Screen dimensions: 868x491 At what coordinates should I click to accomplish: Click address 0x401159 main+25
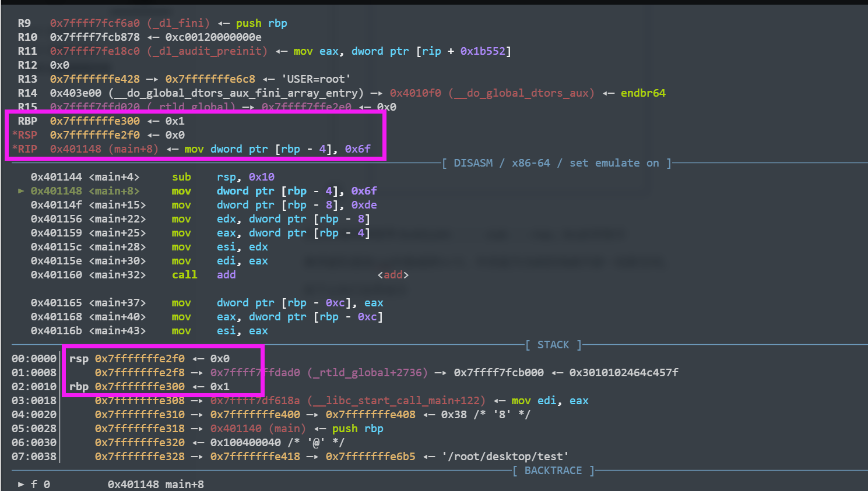coord(88,233)
